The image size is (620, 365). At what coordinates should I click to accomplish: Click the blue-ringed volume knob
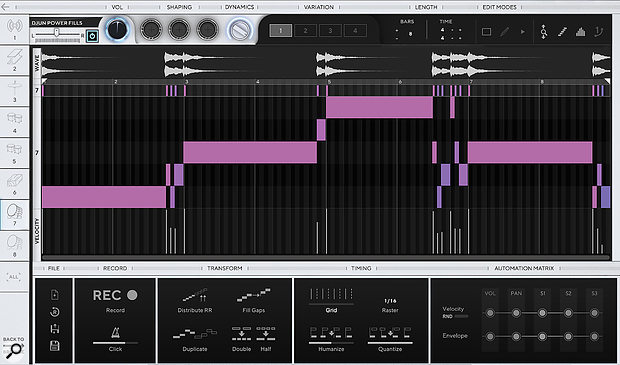point(117,30)
